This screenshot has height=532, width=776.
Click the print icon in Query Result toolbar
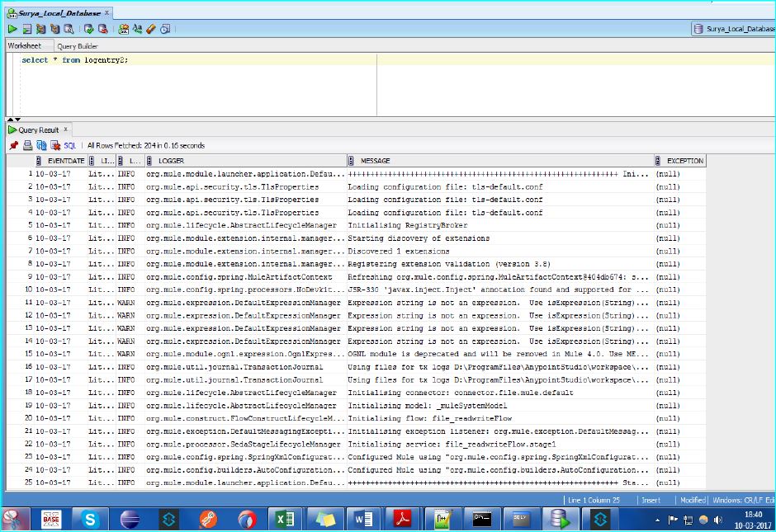tap(28, 145)
